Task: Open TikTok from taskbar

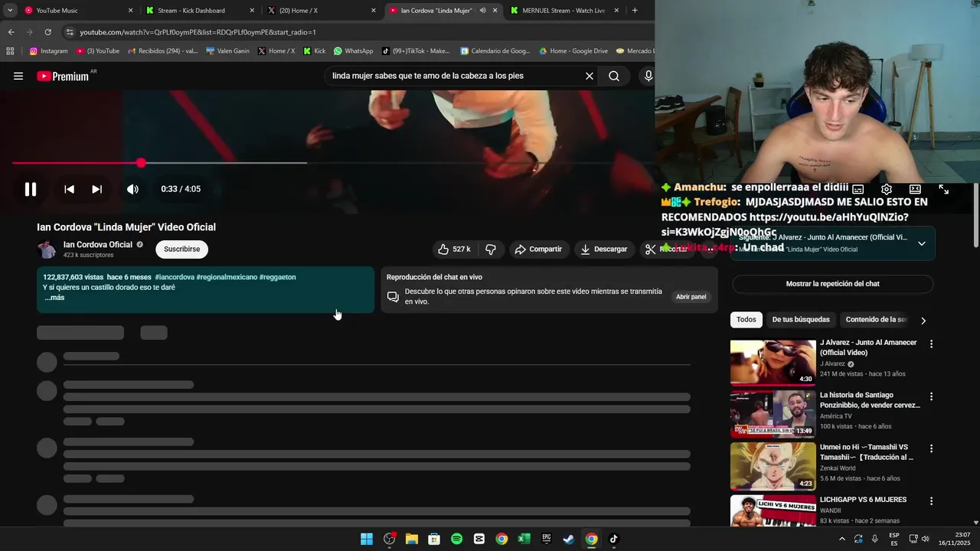Action: [613, 539]
